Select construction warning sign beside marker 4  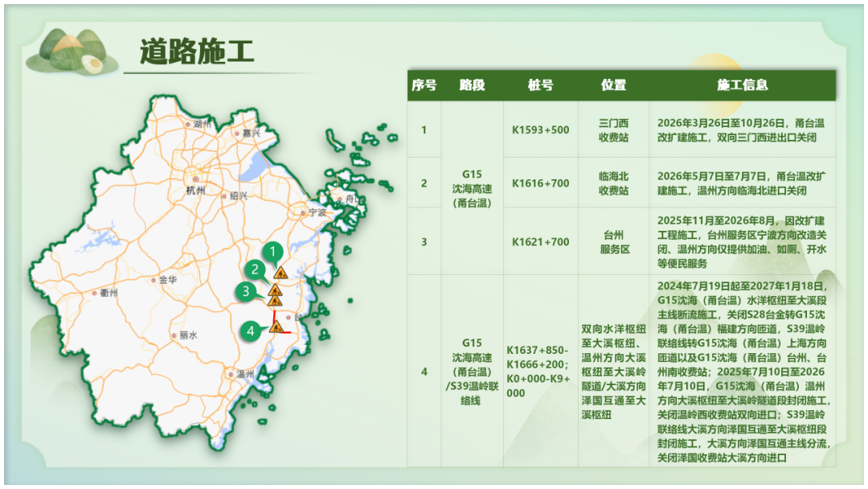coord(276,327)
